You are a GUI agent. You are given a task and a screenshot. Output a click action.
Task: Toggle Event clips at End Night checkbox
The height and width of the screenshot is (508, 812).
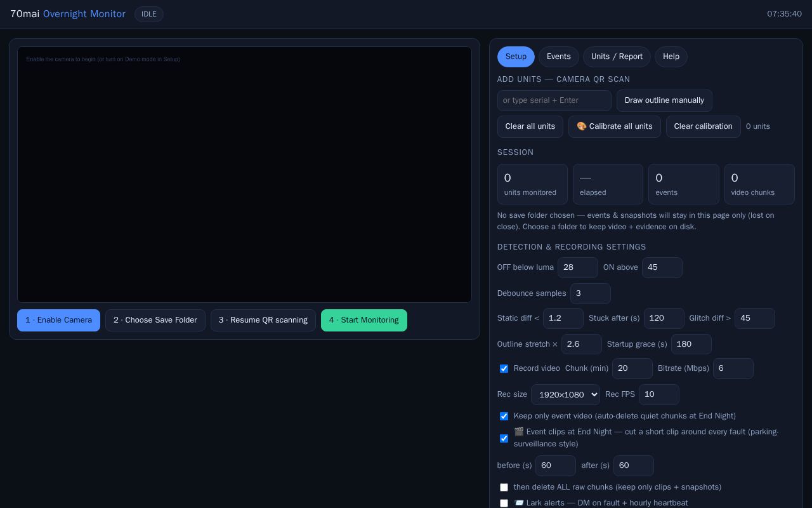(x=504, y=438)
